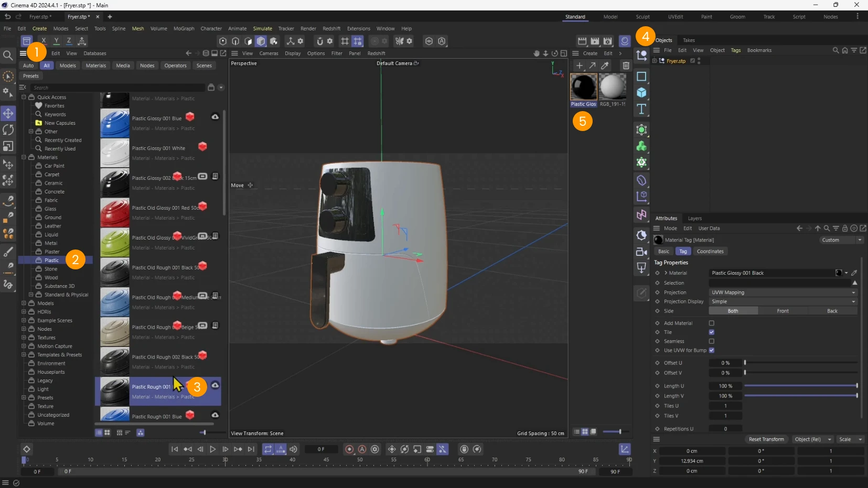Viewport: 868px width, 488px height.
Task: Render to Picture Viewer
Action: pos(595,41)
